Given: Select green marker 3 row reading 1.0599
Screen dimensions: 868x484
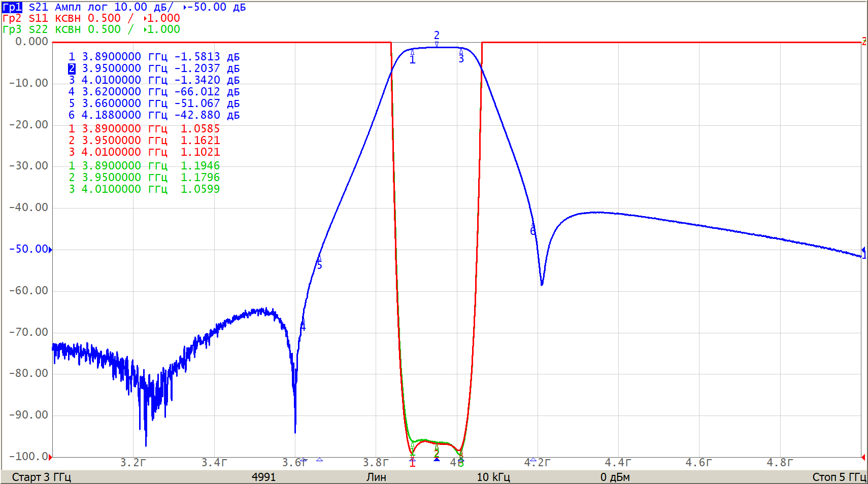Looking at the screenshot, I should [x=144, y=189].
